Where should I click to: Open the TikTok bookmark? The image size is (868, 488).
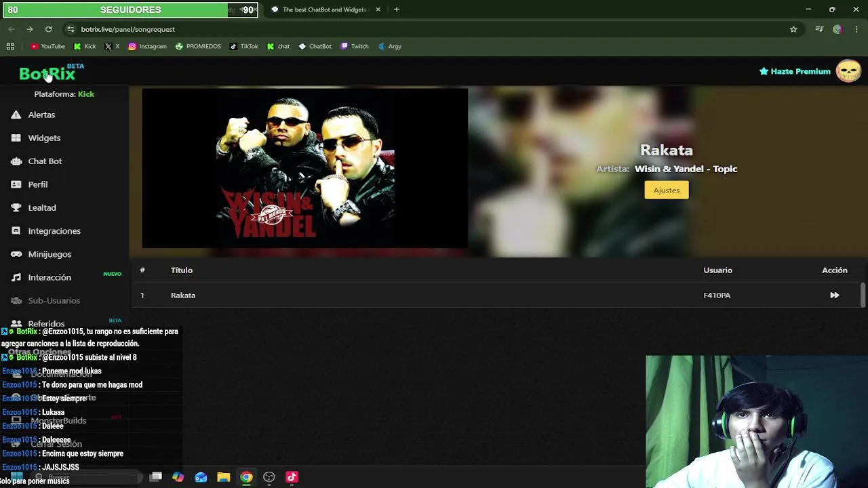point(244,46)
